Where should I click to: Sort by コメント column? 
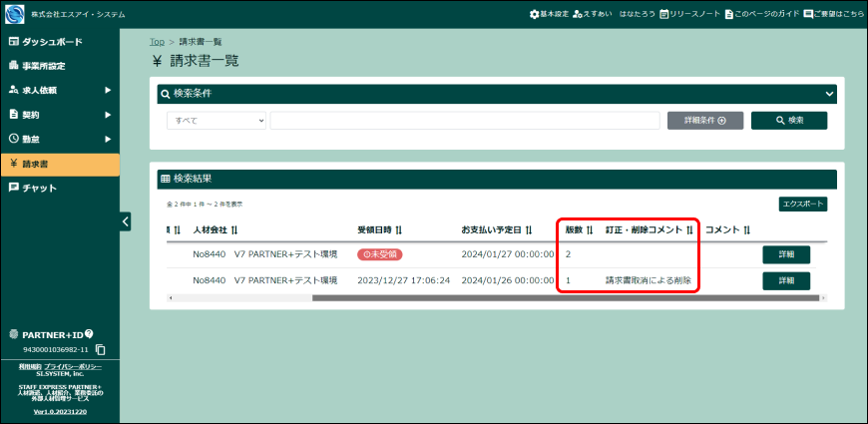pos(728,229)
